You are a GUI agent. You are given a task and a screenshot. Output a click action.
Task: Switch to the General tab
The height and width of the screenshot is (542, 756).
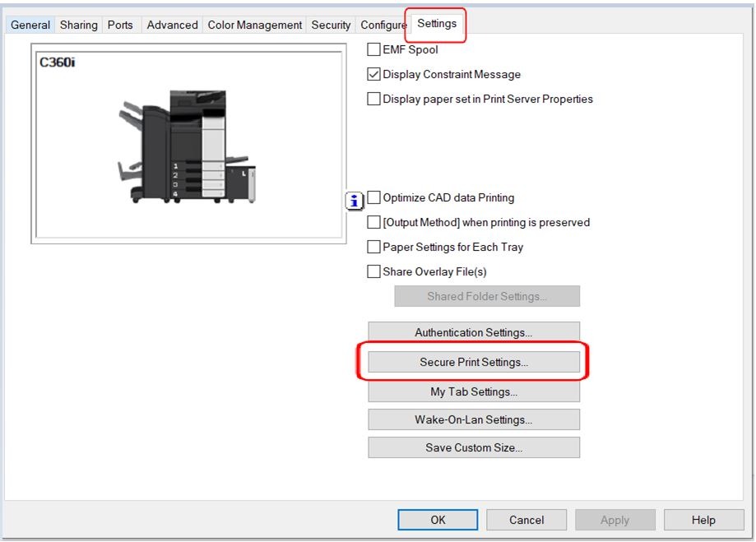point(30,25)
